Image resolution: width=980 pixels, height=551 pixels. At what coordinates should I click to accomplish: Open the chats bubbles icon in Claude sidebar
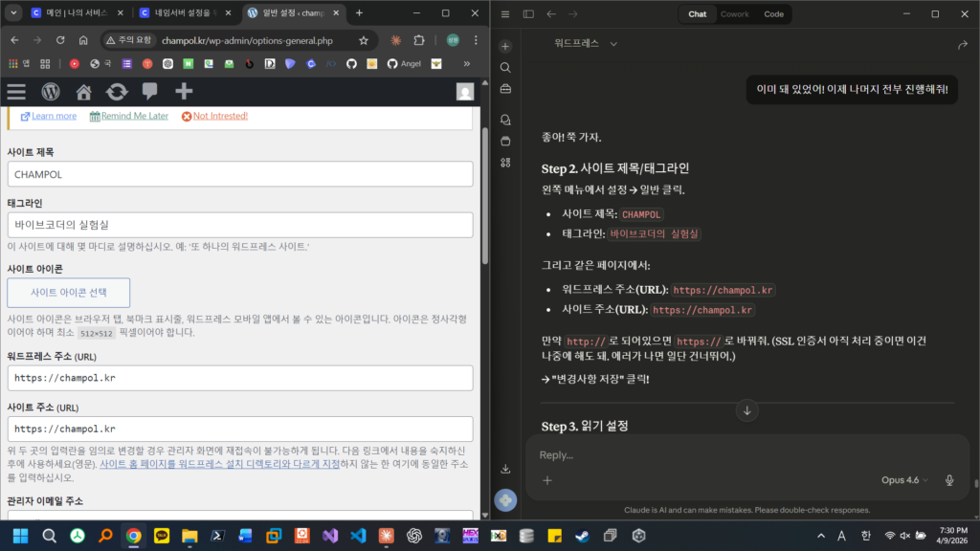tap(505, 120)
